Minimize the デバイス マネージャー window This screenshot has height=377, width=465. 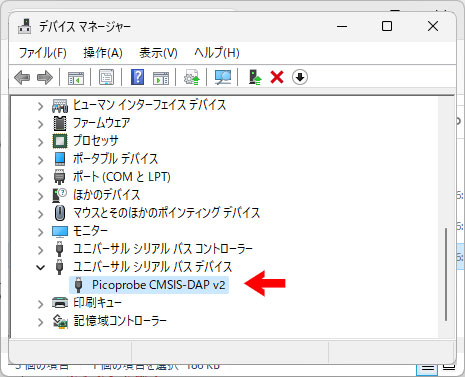[x=342, y=26]
